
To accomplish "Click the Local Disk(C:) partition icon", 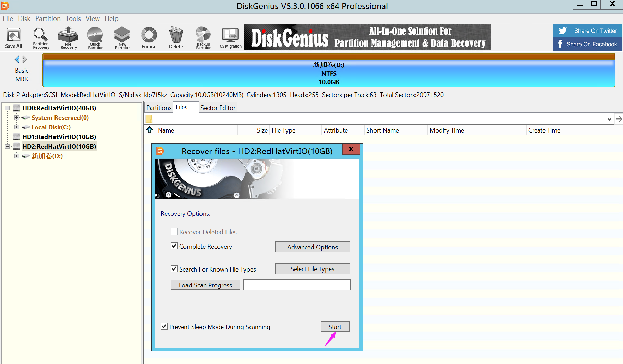I will coord(26,127).
